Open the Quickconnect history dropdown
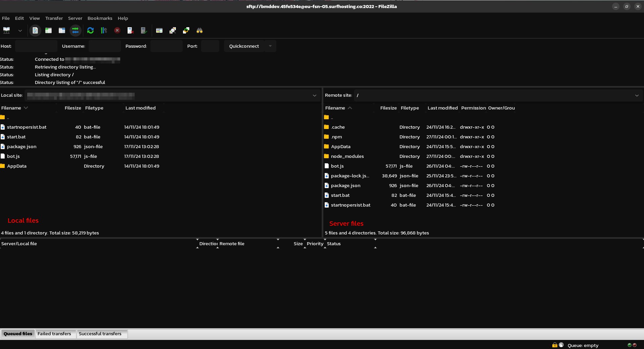Image resolution: width=644 pixels, height=349 pixels. [x=270, y=46]
